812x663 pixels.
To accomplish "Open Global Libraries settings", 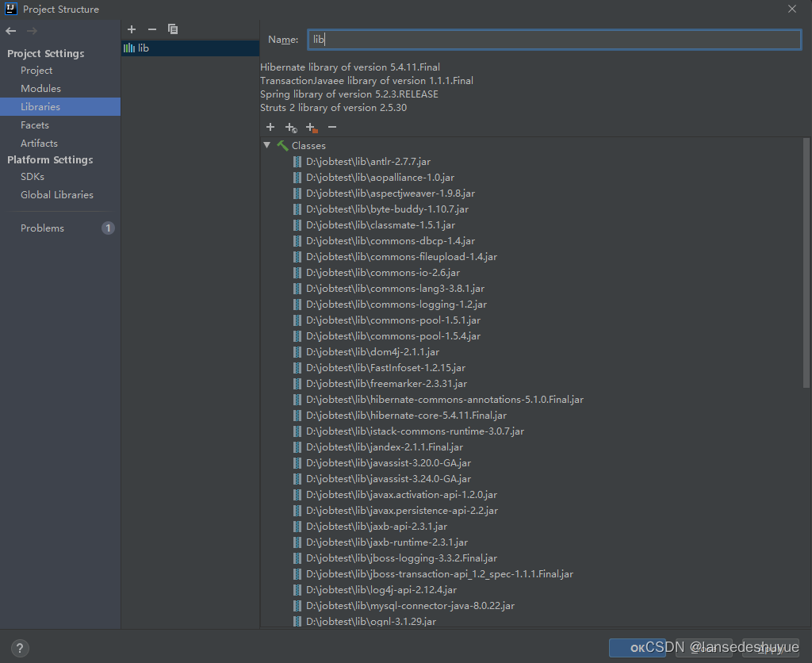I will (x=57, y=195).
